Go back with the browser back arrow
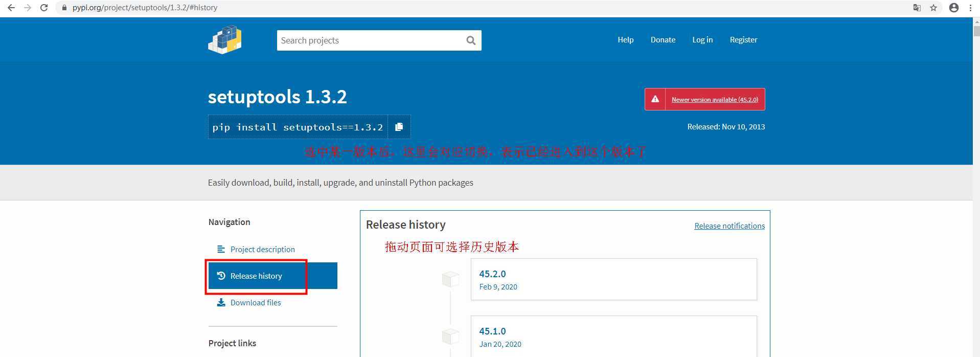Screen dimensions: 980x357 point(11,8)
